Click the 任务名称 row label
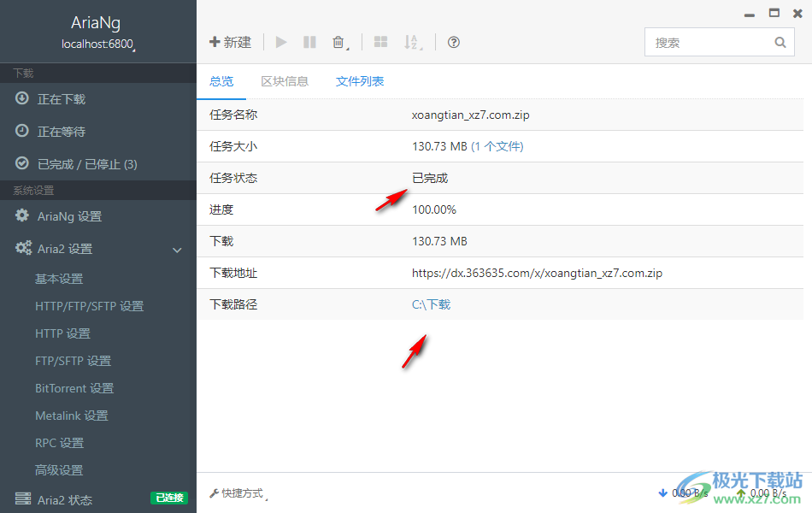The height and width of the screenshot is (513, 812). (233, 115)
